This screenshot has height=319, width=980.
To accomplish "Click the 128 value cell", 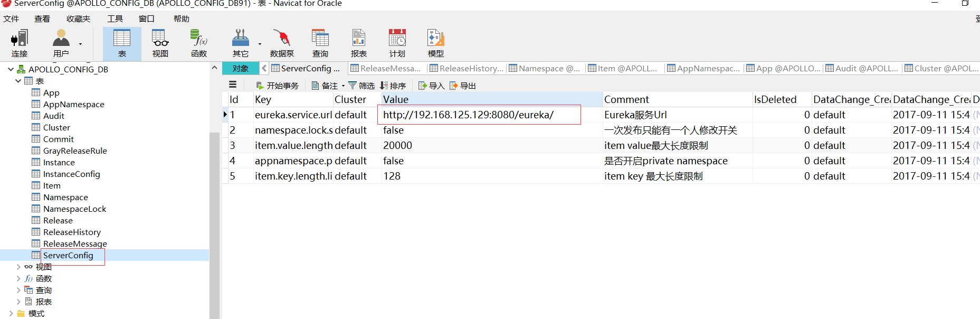I will [x=492, y=176].
